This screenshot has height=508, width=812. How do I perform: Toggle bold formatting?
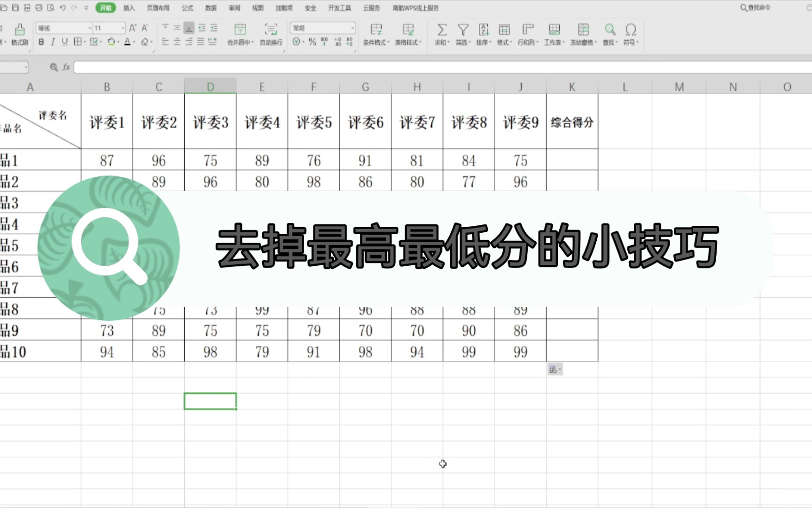click(x=42, y=42)
